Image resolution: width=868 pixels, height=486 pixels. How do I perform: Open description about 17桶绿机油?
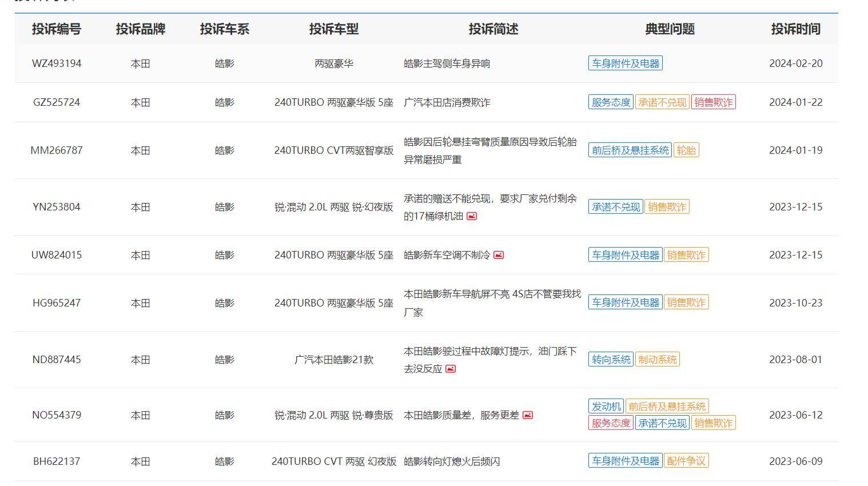(x=491, y=207)
